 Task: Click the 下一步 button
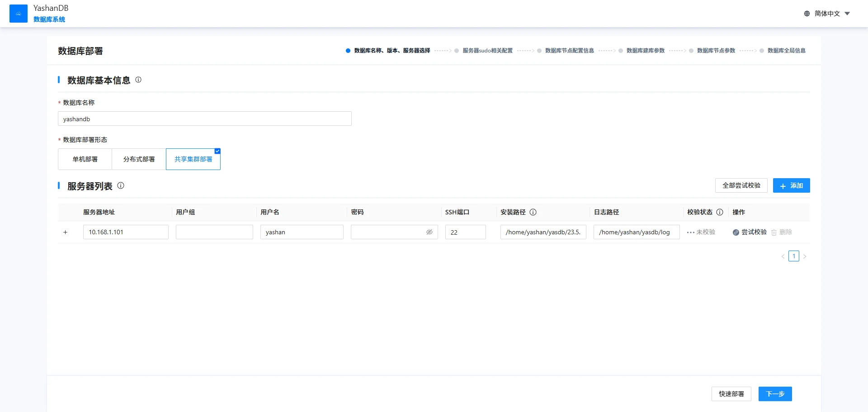coord(775,394)
